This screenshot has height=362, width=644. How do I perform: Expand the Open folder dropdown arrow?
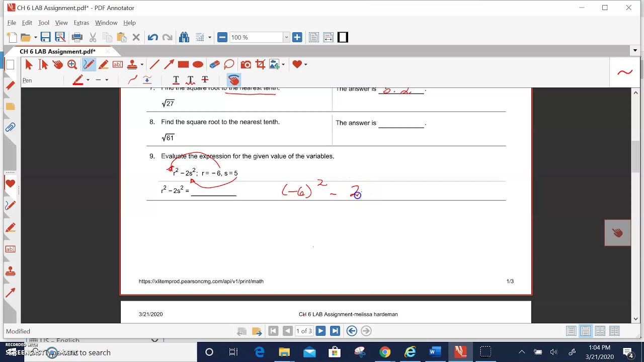36,38
